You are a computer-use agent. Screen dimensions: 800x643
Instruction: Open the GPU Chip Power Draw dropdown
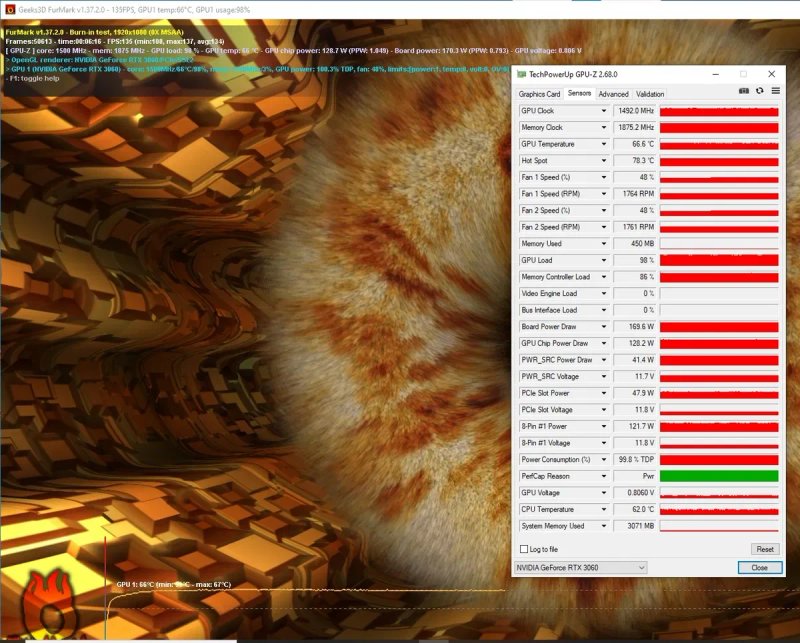point(604,343)
